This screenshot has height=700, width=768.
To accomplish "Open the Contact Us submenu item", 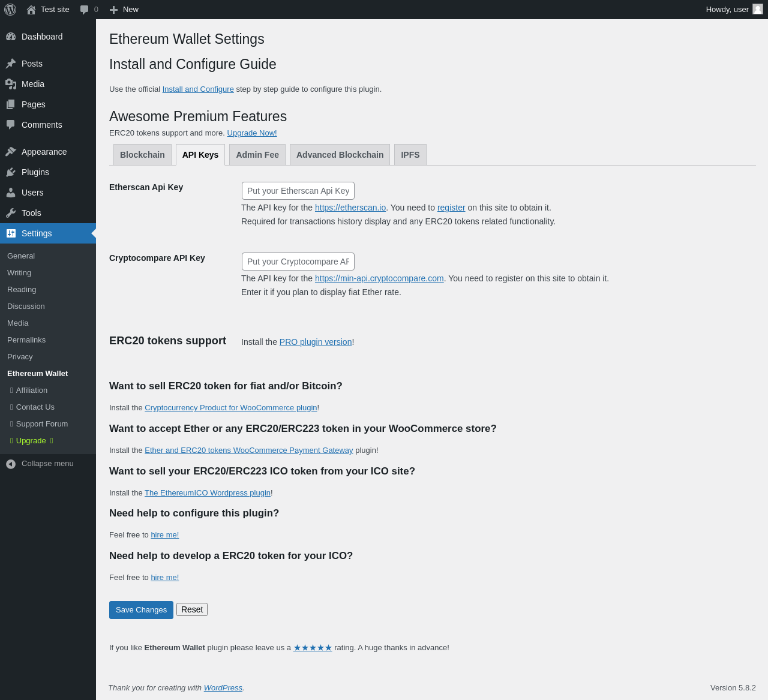I will (35, 407).
